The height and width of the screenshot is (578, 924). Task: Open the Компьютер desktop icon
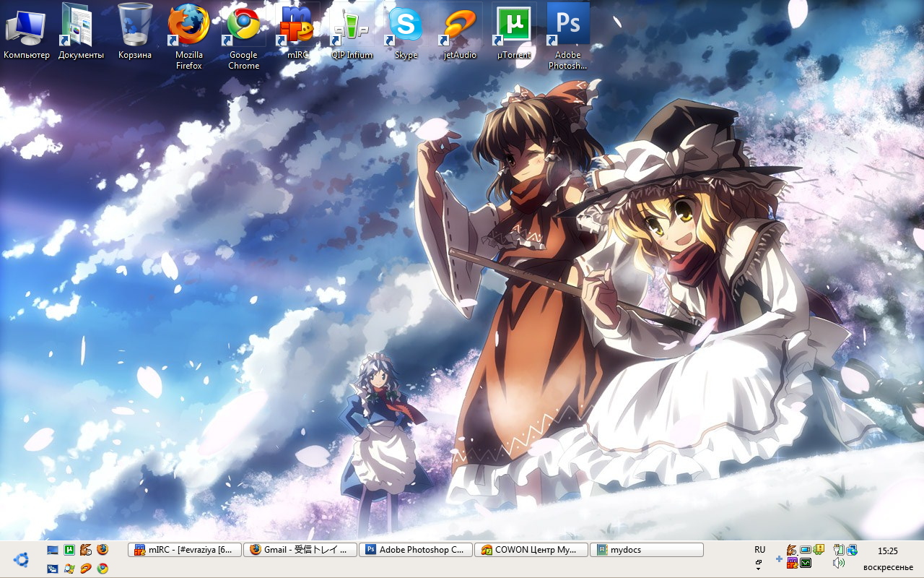click(x=27, y=33)
